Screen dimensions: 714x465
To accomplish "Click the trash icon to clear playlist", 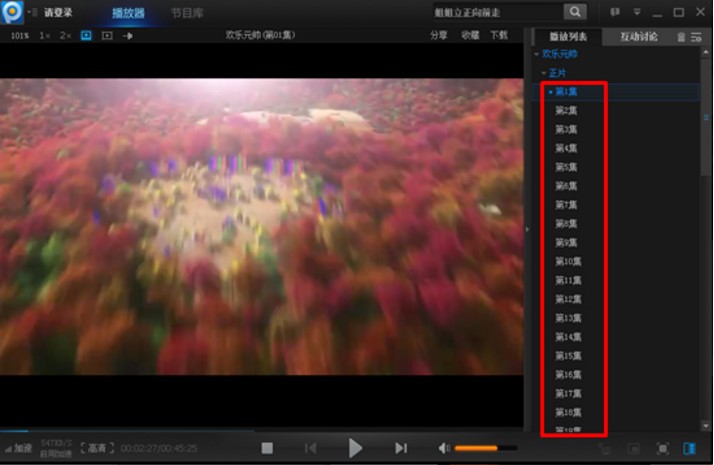I will tap(681, 37).
